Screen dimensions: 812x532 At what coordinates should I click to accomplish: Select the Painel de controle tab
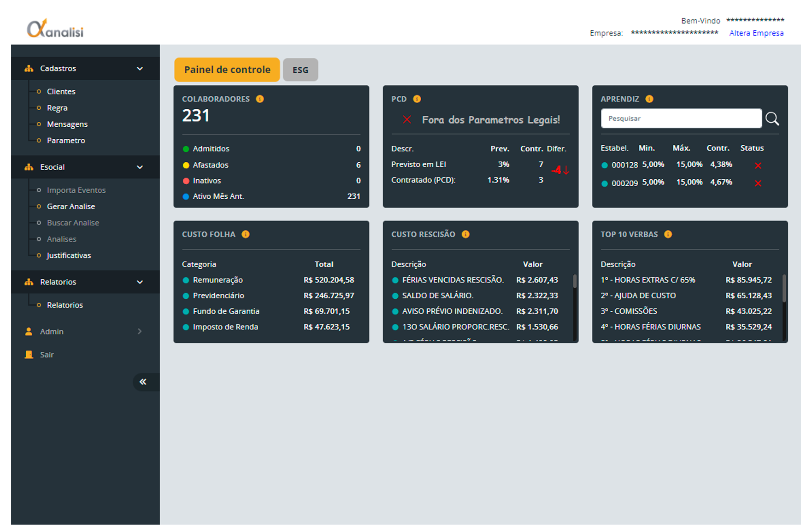(x=227, y=70)
